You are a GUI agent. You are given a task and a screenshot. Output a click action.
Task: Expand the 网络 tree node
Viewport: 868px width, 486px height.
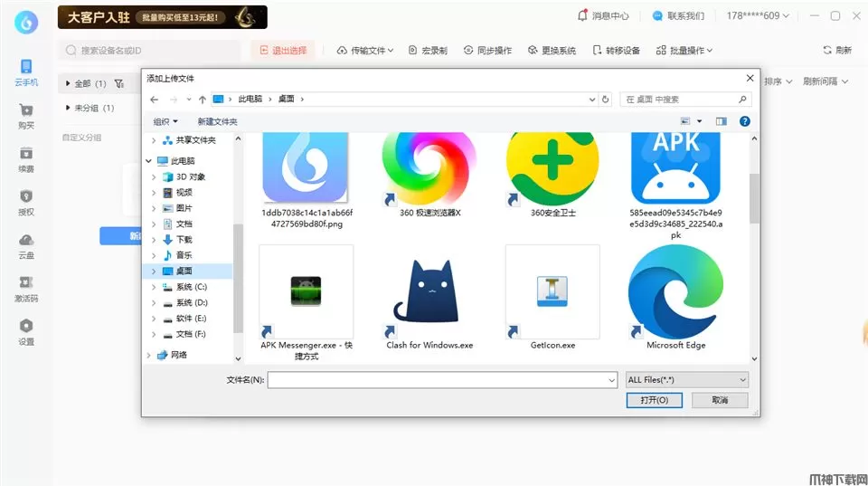(x=149, y=356)
